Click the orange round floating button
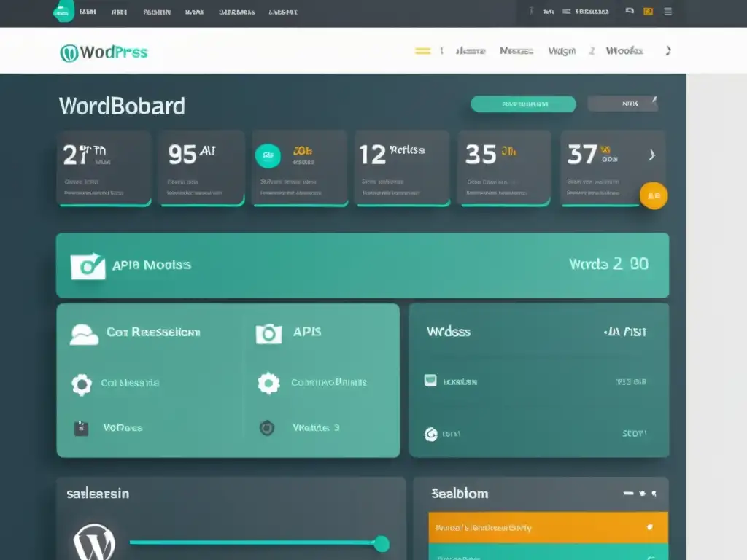The image size is (747, 560). 654,195
